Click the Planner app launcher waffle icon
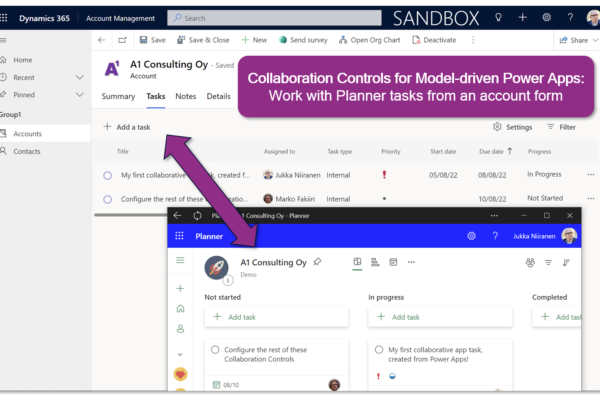Image resolution: width=600 pixels, height=400 pixels. click(x=180, y=236)
